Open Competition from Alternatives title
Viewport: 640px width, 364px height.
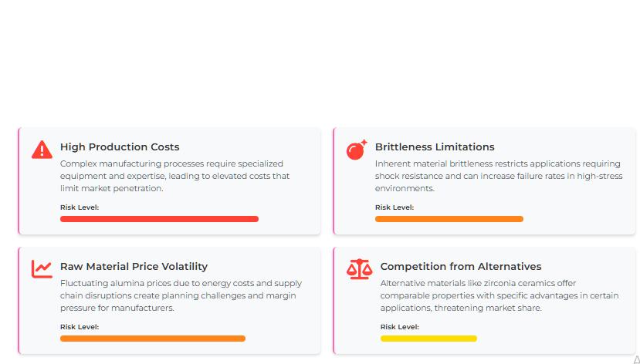pos(460,267)
